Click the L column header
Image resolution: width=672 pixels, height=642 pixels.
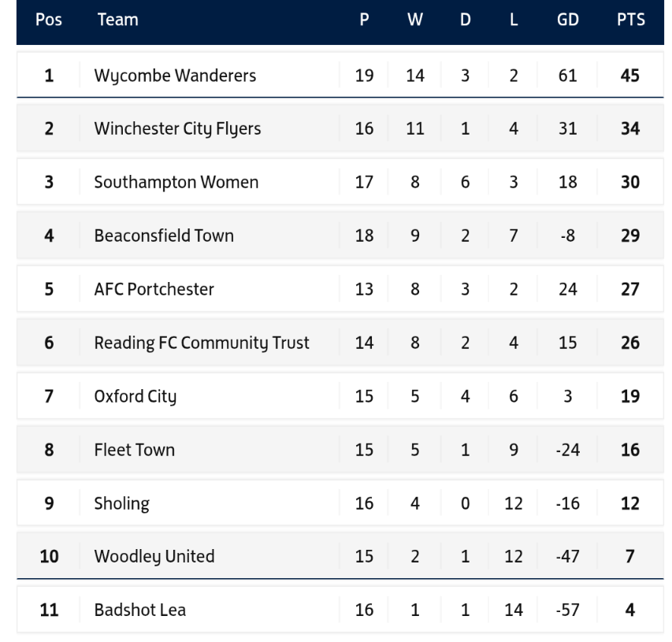point(513,20)
